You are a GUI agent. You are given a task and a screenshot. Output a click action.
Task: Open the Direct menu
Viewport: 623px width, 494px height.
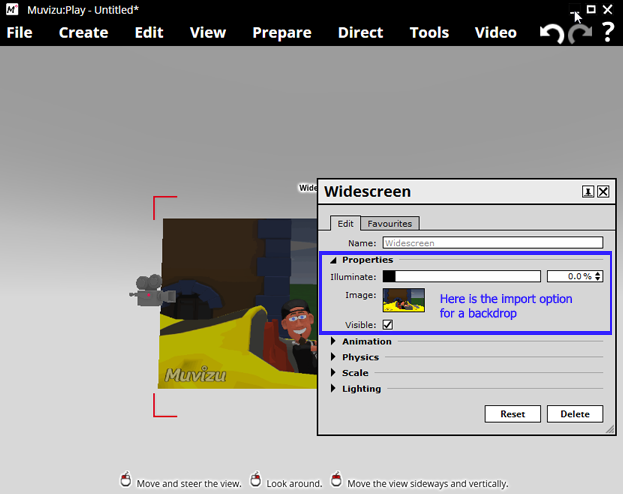coord(360,33)
